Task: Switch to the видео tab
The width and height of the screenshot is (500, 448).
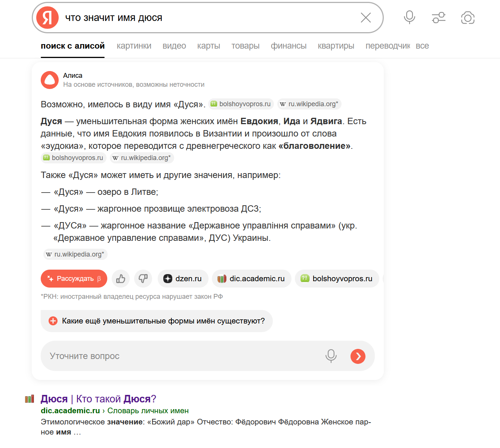Action: 174,46
